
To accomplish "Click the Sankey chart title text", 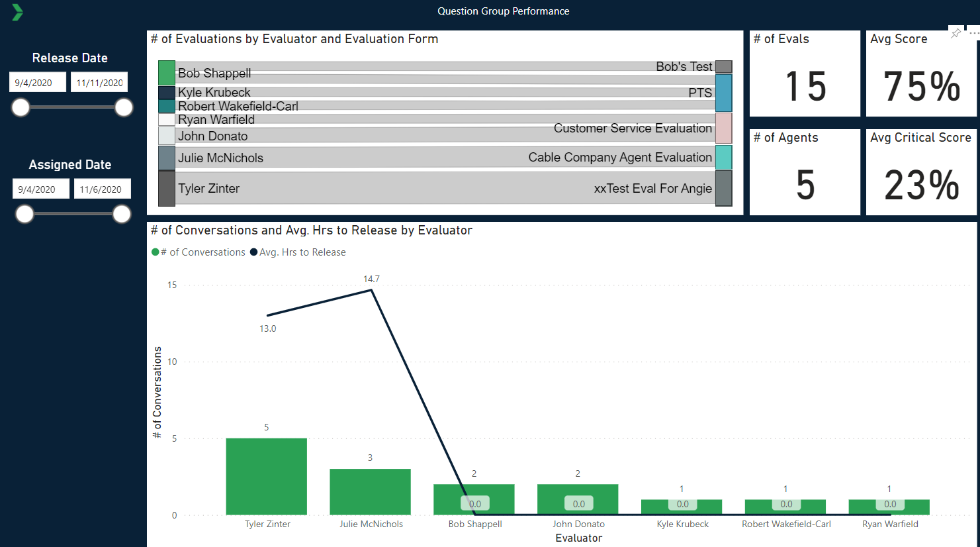I will click(x=294, y=39).
